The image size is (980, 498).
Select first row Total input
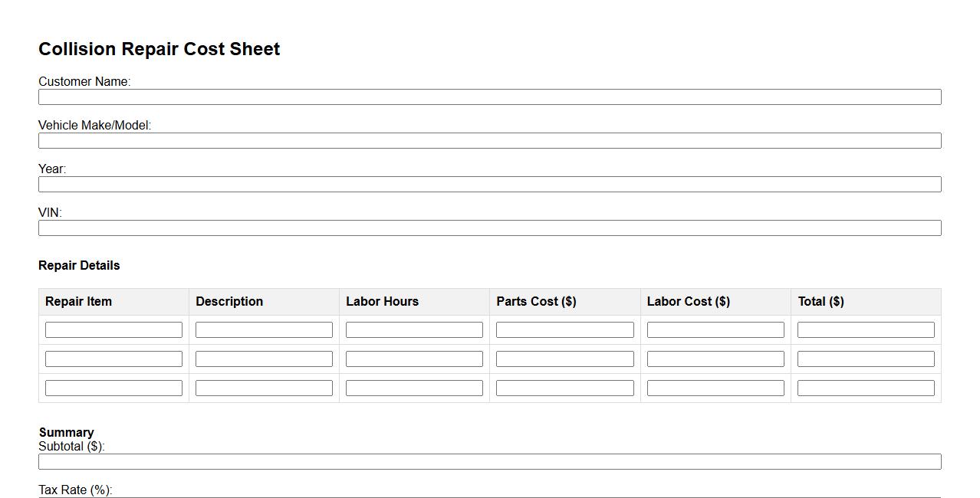click(866, 329)
